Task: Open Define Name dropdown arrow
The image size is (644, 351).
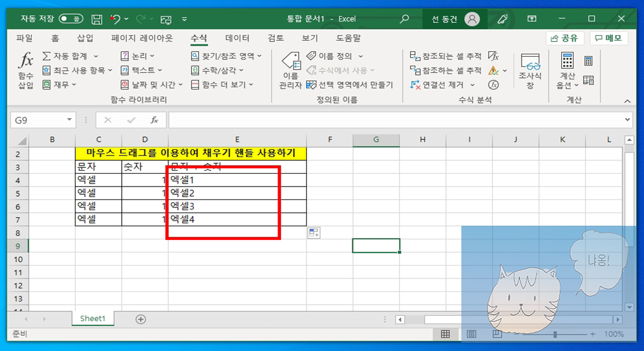Action: coord(361,56)
